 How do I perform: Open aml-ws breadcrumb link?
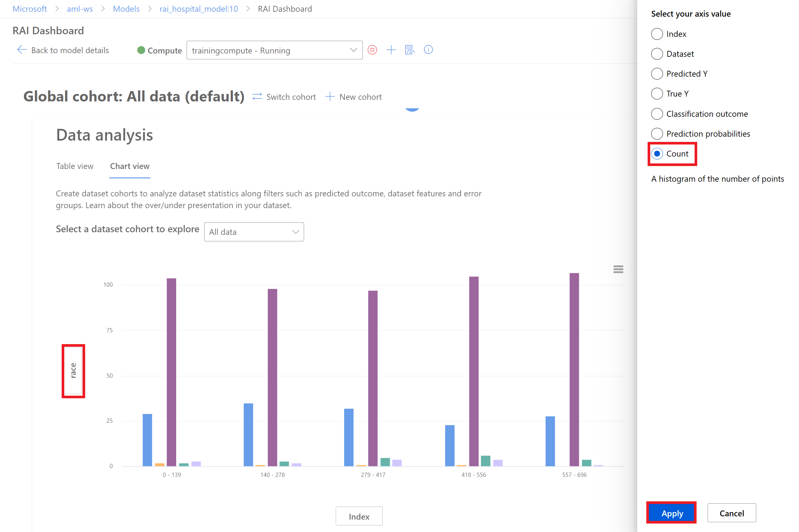coord(80,9)
